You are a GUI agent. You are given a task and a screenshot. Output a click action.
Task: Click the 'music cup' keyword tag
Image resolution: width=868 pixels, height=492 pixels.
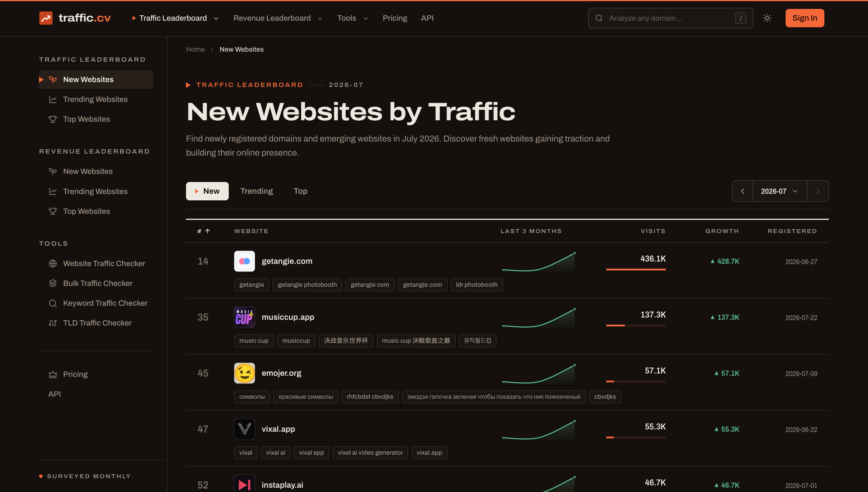(x=254, y=341)
